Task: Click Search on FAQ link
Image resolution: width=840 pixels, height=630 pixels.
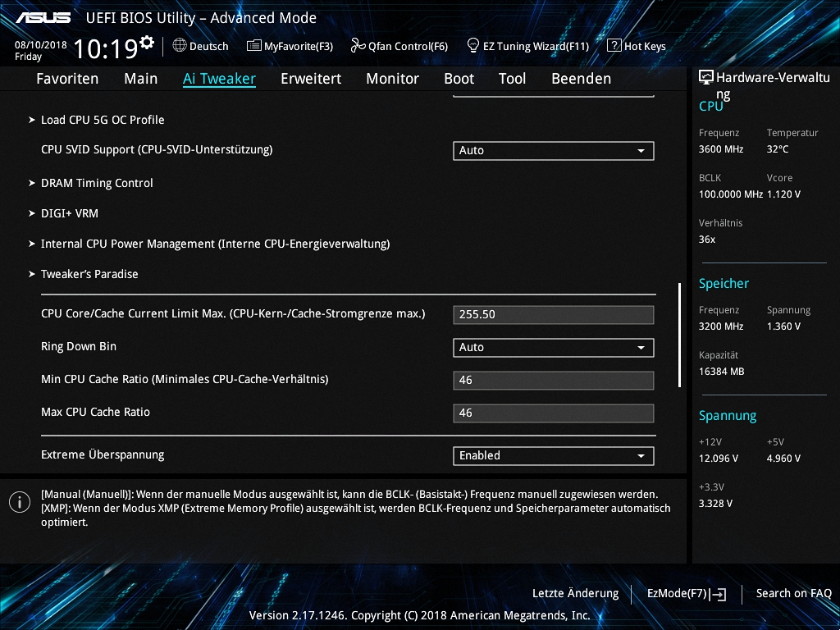Action: (x=793, y=594)
